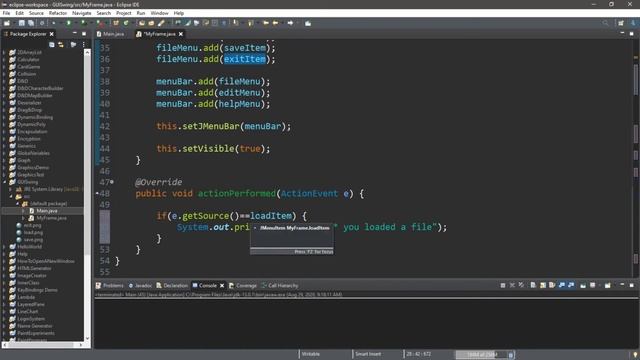The width and height of the screenshot is (640, 360).
Task: Switch to the Main.java editor tab
Action: (x=111, y=34)
